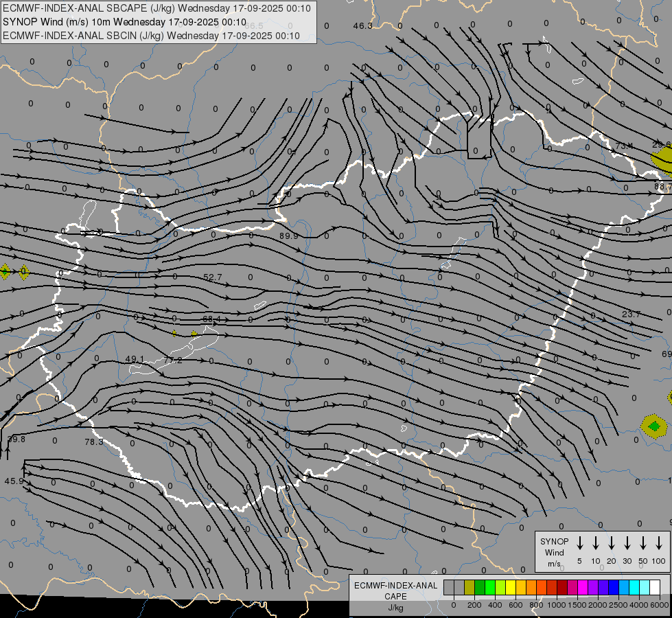
Task: Click the 2000 tick label in CAPE legend
Action: (598, 605)
